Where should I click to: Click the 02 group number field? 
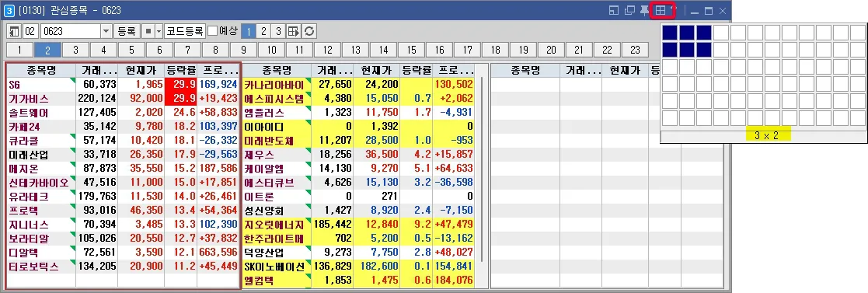(30, 31)
